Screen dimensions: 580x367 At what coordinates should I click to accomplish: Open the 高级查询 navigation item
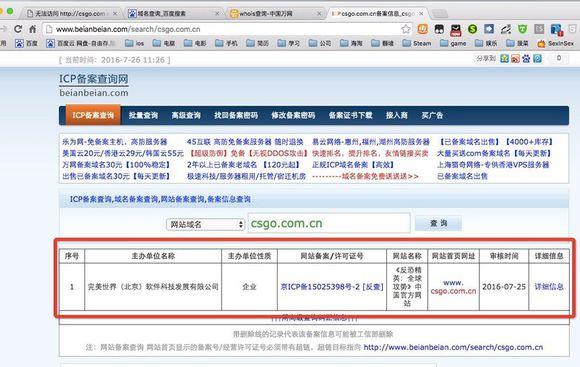(186, 115)
